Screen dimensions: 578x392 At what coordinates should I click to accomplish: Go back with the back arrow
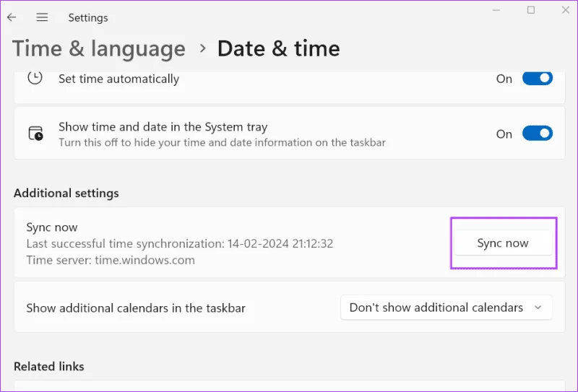click(12, 17)
